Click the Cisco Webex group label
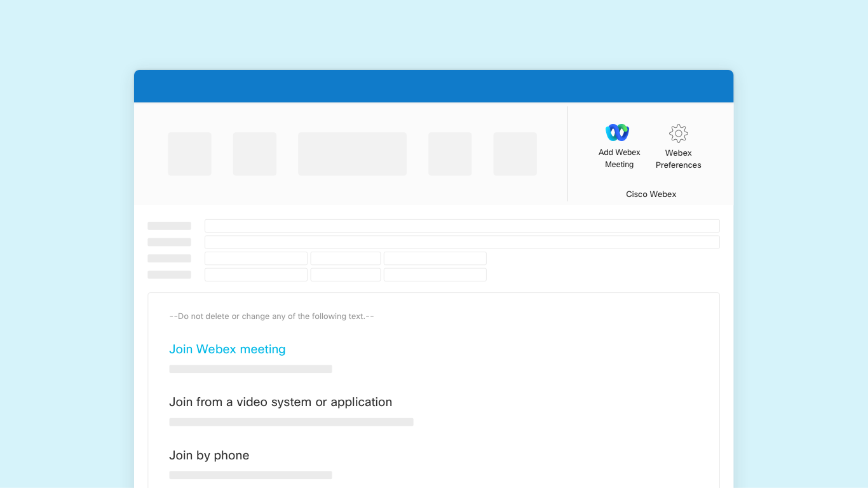The width and height of the screenshot is (868, 488). (x=651, y=194)
